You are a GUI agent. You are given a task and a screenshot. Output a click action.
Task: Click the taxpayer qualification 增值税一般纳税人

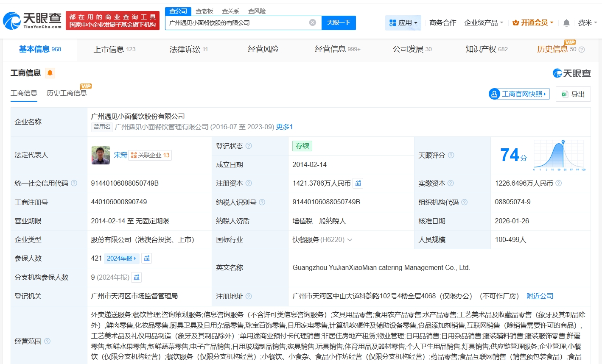[x=319, y=221]
